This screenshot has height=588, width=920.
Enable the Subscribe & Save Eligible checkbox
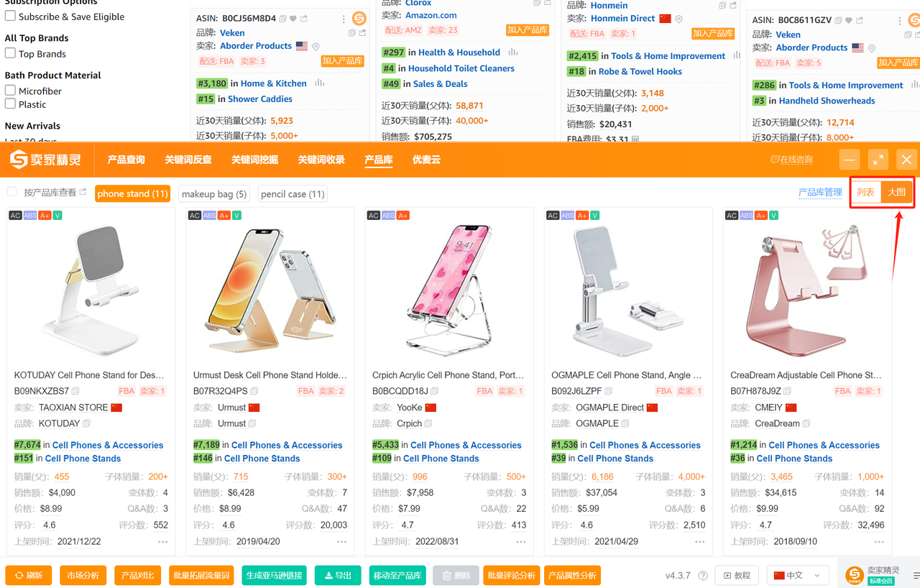10,16
